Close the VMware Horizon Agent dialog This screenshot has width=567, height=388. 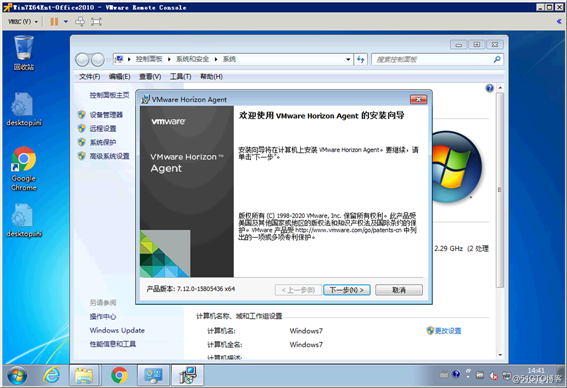coord(418,99)
